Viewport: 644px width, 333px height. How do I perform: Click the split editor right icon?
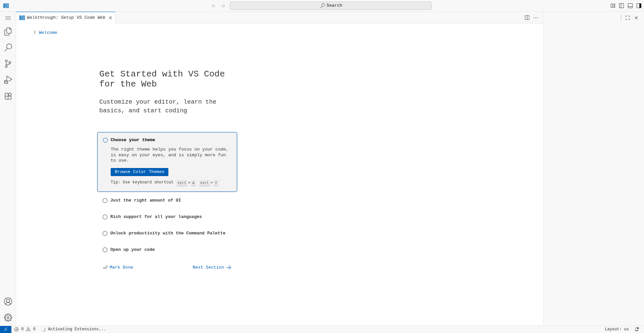[527, 18]
